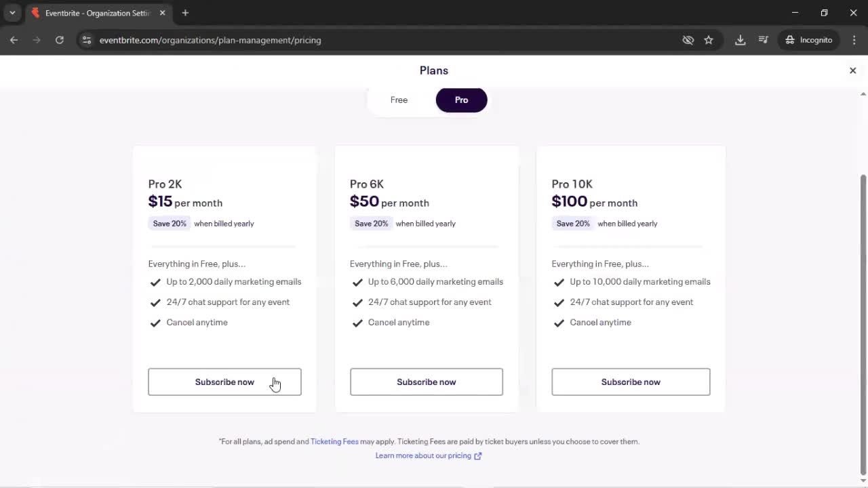The height and width of the screenshot is (488, 868).
Task: Click the browser back navigation arrow
Action: coord(14,40)
